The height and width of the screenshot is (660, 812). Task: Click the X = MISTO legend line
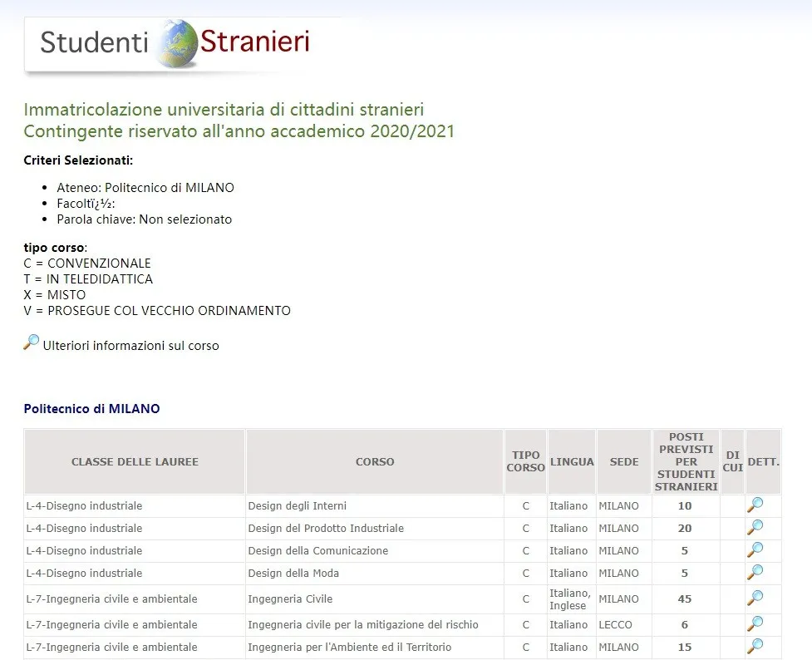tap(54, 295)
